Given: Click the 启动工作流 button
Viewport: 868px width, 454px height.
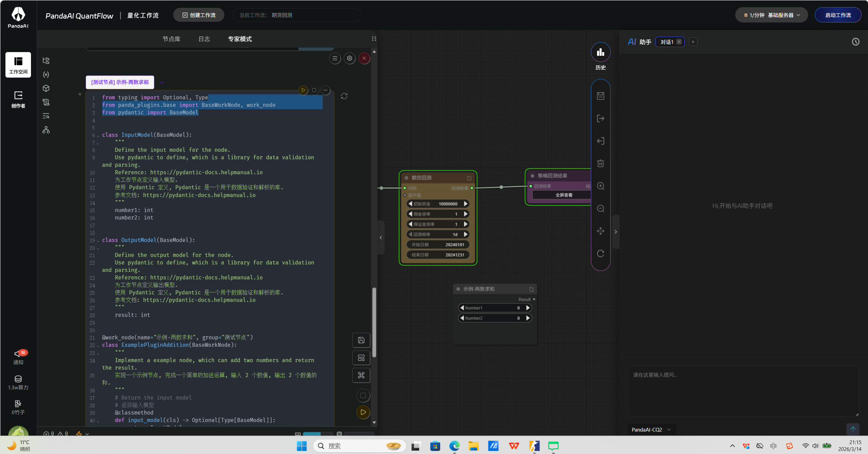Looking at the screenshot, I should (x=838, y=15).
